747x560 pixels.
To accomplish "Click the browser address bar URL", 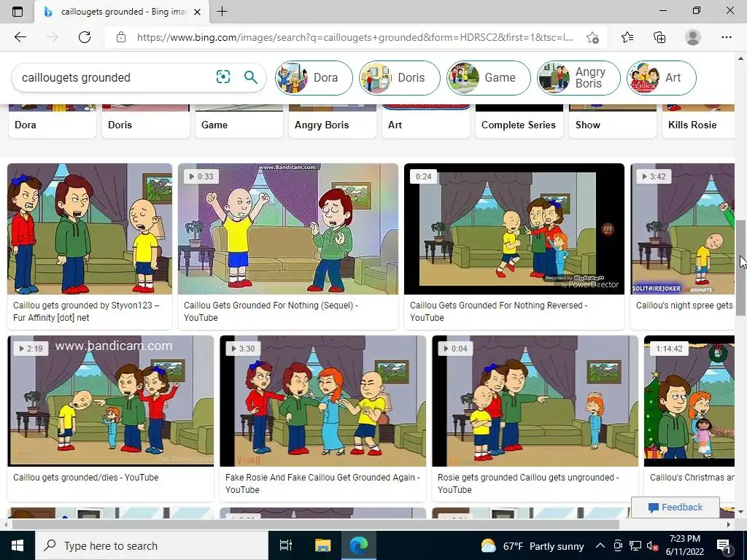I will click(355, 37).
